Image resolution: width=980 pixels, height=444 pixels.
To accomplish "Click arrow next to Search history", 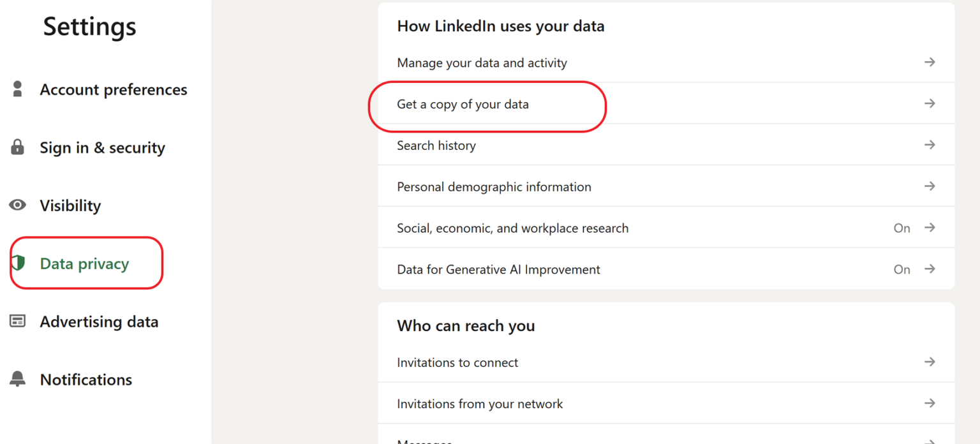I will 930,145.
